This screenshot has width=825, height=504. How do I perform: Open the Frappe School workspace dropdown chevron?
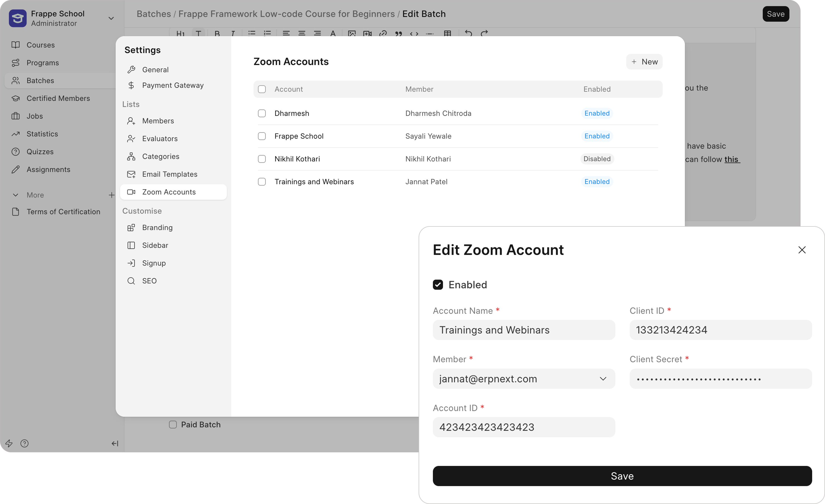pyautogui.click(x=111, y=18)
